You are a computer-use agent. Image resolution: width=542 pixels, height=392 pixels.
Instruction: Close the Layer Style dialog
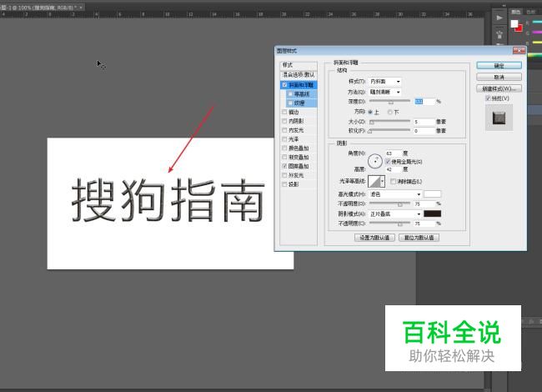click(519, 51)
